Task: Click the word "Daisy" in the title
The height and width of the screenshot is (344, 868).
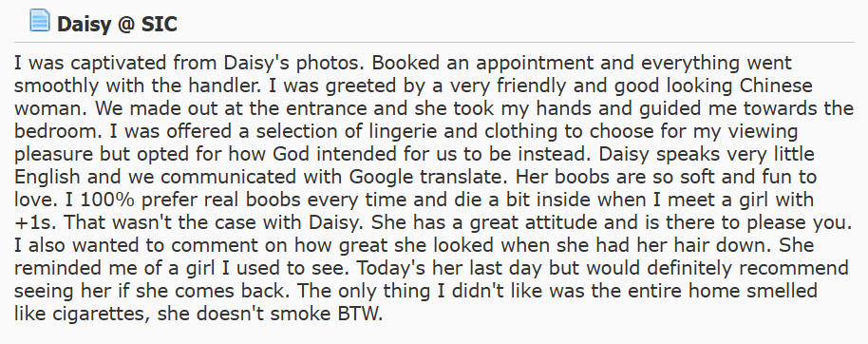Action: pyautogui.click(x=84, y=25)
